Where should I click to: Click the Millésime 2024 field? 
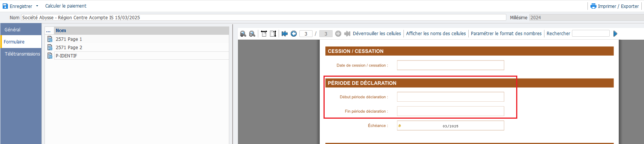click(586, 17)
